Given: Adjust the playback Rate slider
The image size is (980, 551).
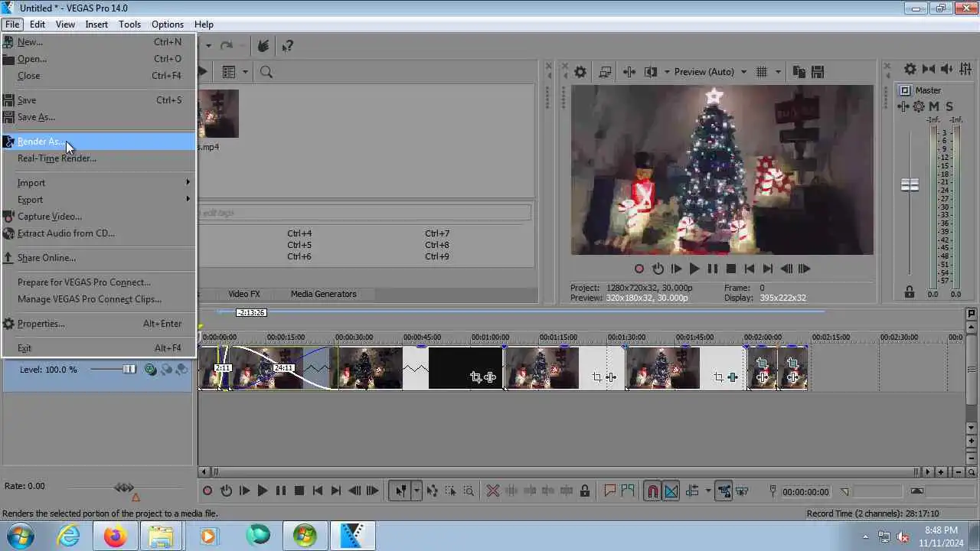Looking at the screenshot, I should [124, 487].
